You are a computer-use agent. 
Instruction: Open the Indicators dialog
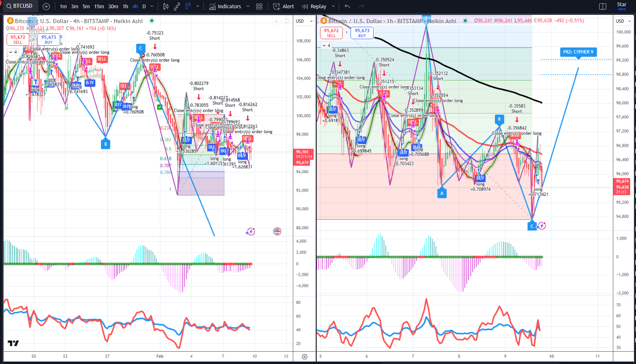click(225, 6)
